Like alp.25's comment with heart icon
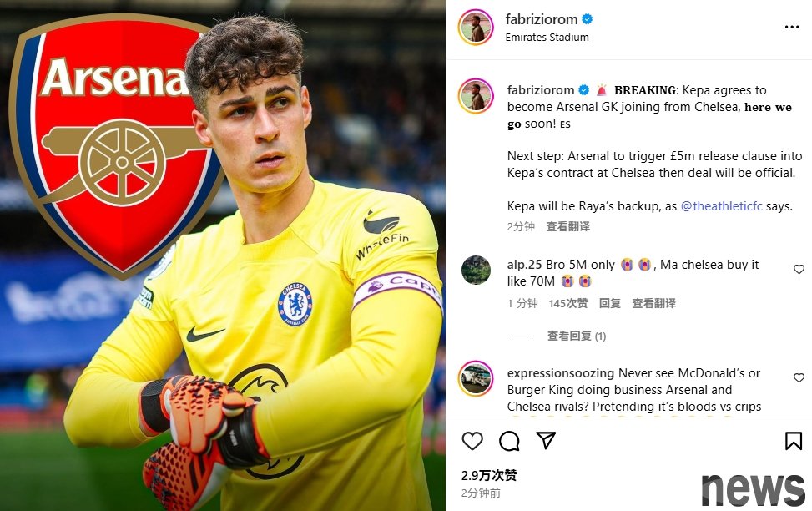 (799, 269)
